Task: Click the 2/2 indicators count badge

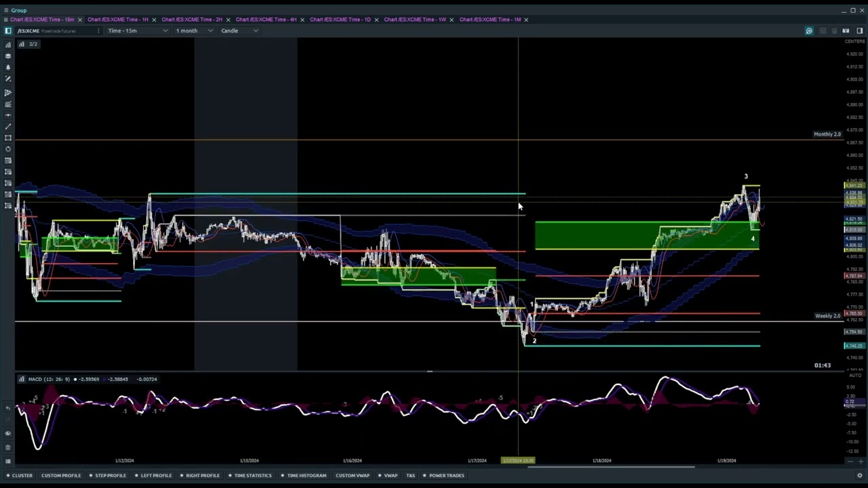Action: [28, 44]
